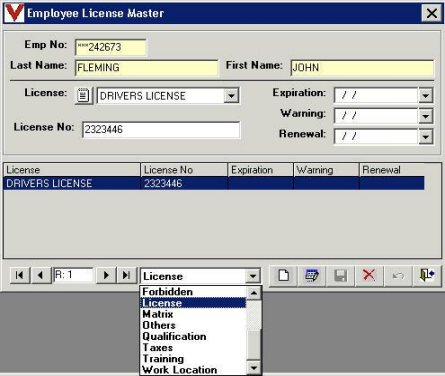Toggle the License section combo box arrow
This screenshot has height=376, width=445.
(253, 276)
